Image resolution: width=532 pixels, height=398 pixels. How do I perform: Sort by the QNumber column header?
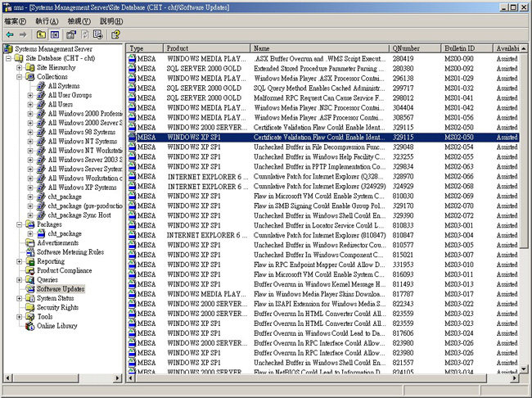coord(415,48)
